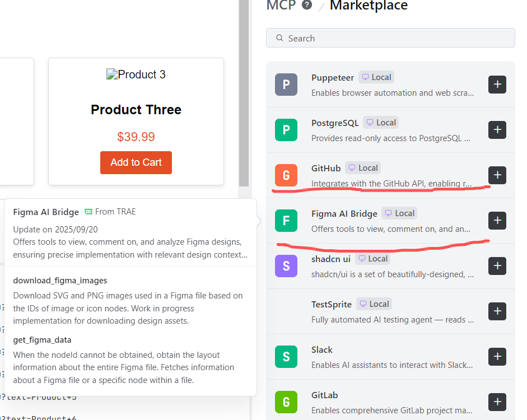Add Figma AI Bridge with plus icon

point(497,221)
